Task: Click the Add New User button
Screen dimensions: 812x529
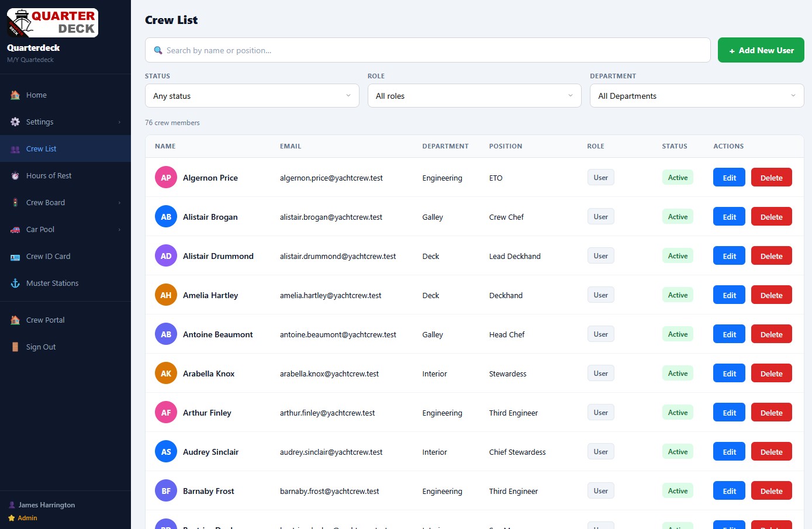Action: pyautogui.click(x=761, y=50)
